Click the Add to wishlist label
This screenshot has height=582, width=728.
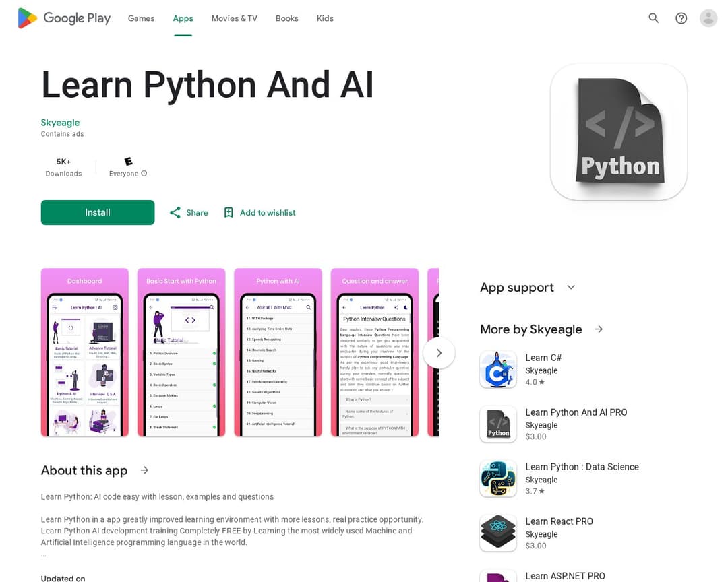[x=268, y=213]
